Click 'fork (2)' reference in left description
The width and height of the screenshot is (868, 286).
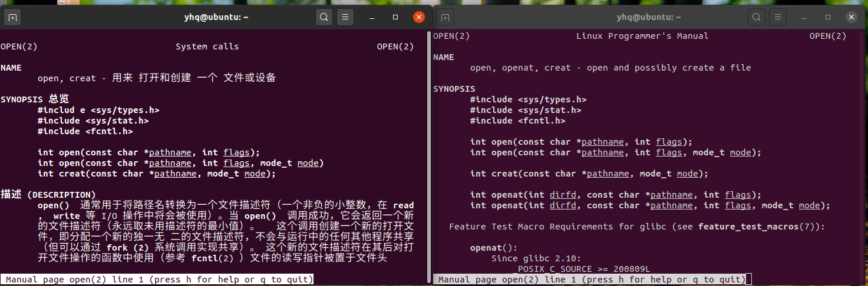[128, 247]
